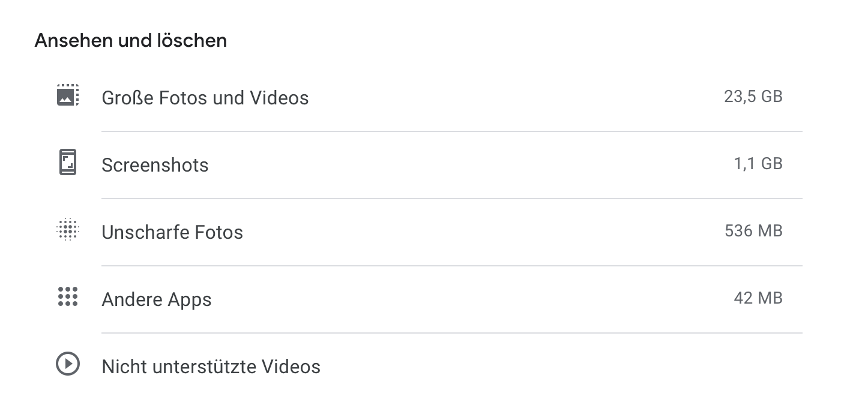Click the unsupported videos play icon
The image size is (868, 408).
tap(68, 365)
